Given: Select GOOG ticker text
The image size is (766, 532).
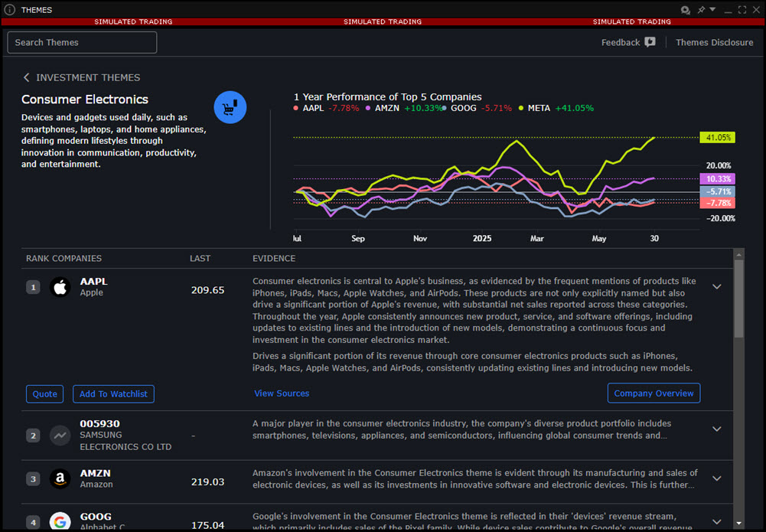Looking at the screenshot, I should coord(96,517).
